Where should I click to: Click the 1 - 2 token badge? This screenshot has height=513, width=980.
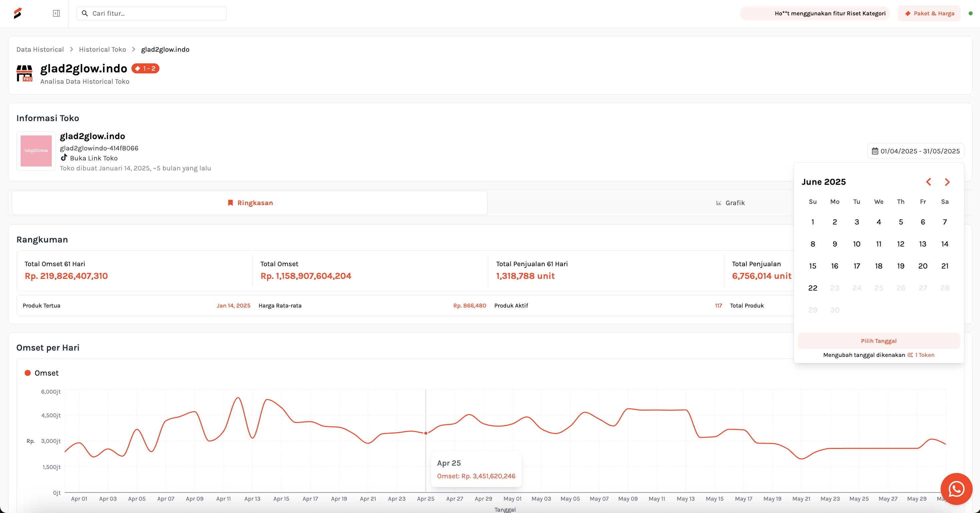tap(145, 68)
